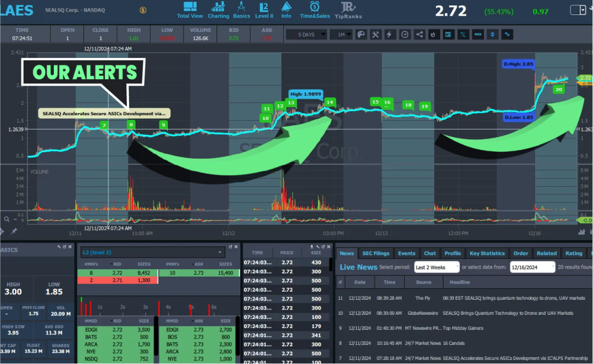Pop out the Time & Sales panel

323,247
